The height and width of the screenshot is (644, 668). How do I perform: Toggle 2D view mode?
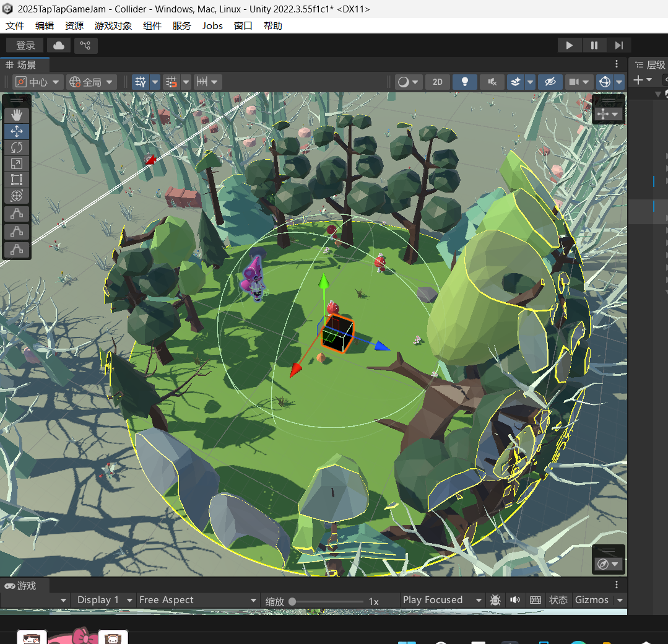pyautogui.click(x=438, y=82)
